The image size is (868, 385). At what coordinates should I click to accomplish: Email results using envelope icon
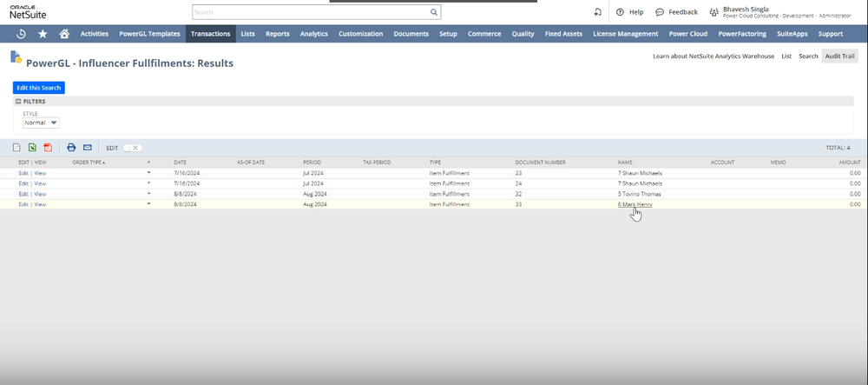point(87,148)
